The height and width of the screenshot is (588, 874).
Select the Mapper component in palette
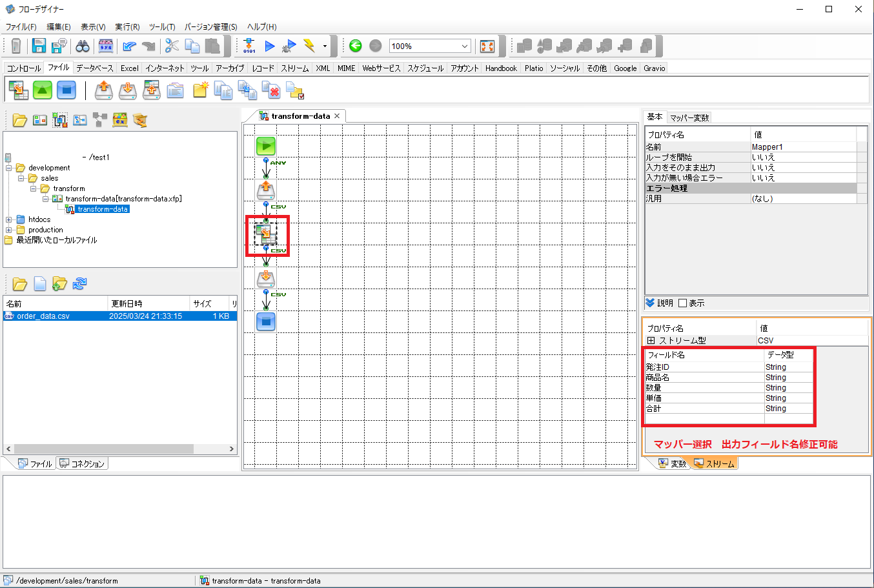[x=18, y=90]
